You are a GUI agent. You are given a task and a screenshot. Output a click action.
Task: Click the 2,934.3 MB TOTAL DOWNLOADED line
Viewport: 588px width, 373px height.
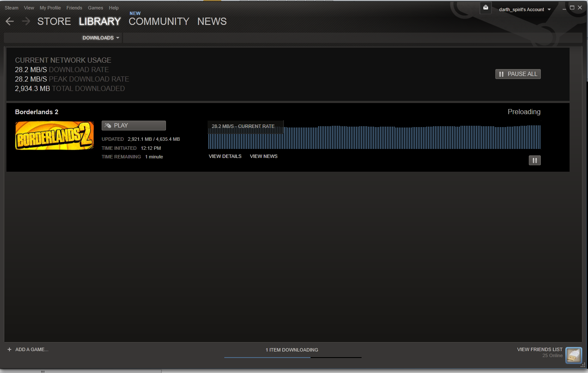(x=70, y=89)
